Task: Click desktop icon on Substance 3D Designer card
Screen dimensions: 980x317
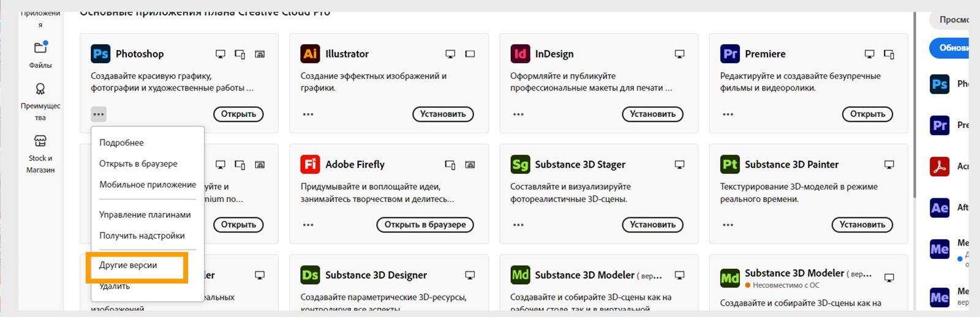Action: coord(470,275)
